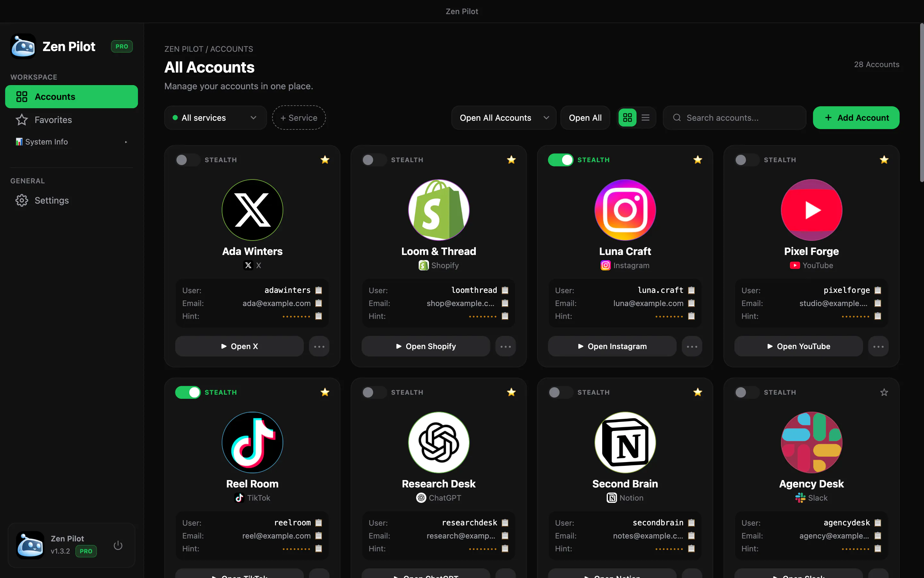The width and height of the screenshot is (924, 578).
Task: Click the vertical scrollbar thumb
Action: [921, 103]
